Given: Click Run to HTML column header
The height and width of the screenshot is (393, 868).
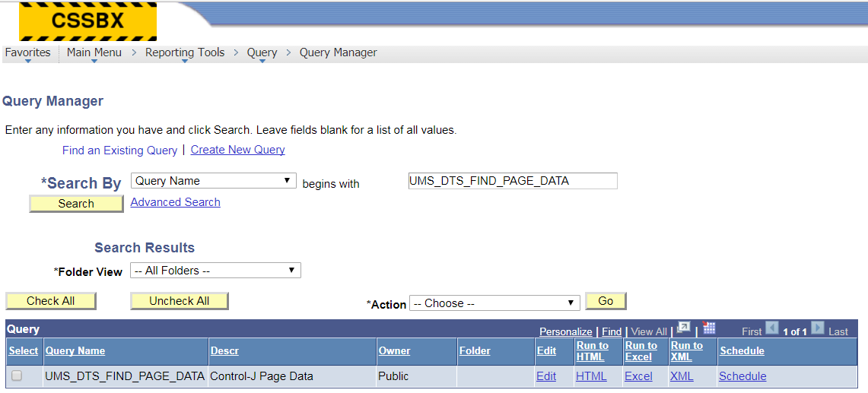Looking at the screenshot, I should click(593, 351).
